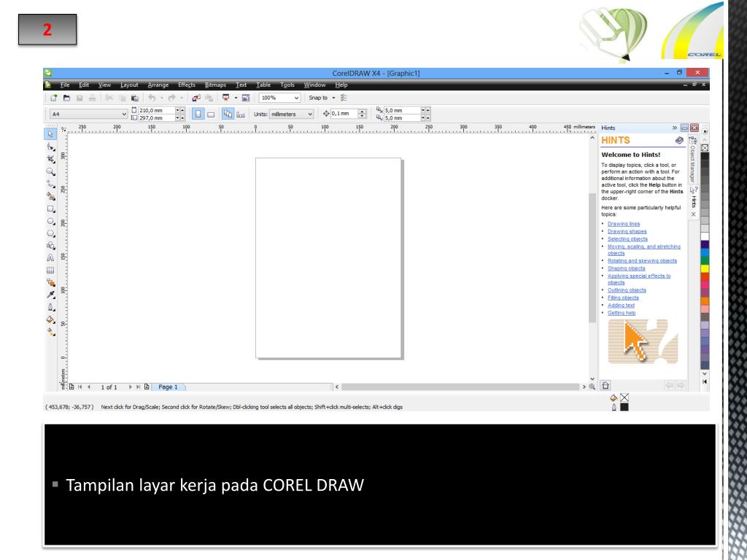This screenshot has height=560, width=747.
Task: Select the no-color X swatch in palette
Action: coord(705,148)
